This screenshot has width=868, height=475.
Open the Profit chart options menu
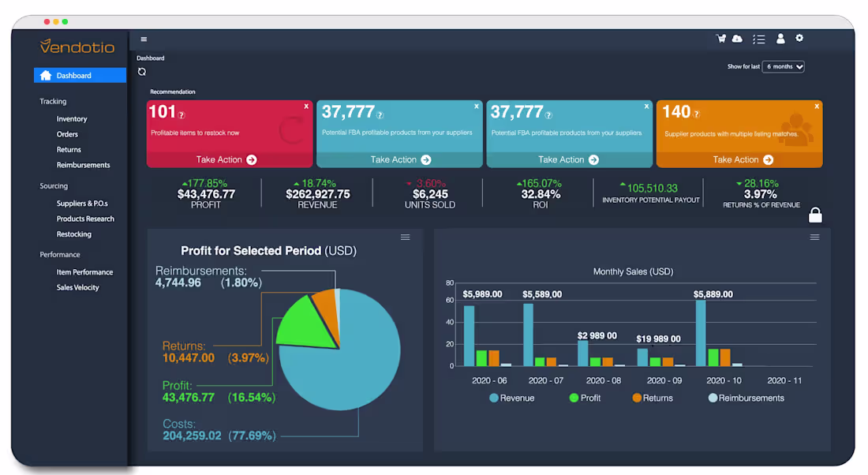tap(405, 237)
